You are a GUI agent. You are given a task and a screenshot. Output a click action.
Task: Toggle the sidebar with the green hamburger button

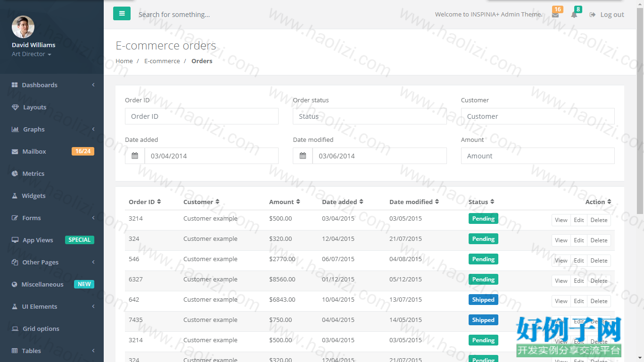pos(122,14)
